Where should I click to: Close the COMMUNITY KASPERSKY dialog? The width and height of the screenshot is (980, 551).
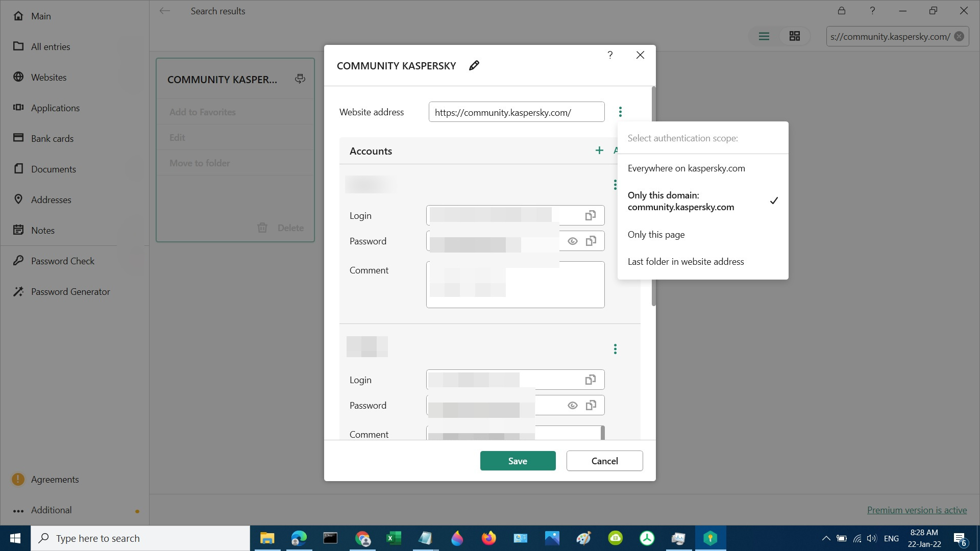pos(640,55)
